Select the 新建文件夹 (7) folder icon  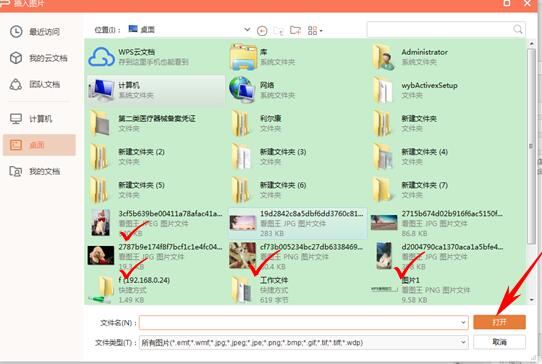click(383, 190)
